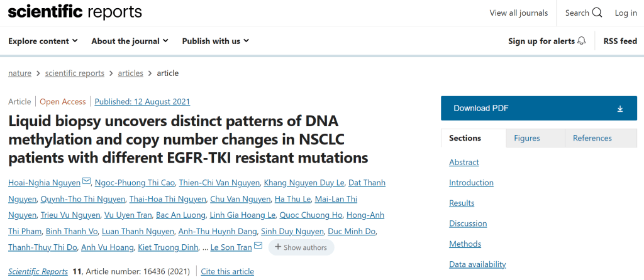The image size is (644, 280).
Task: Open the RSS feed link
Action: click(x=620, y=41)
